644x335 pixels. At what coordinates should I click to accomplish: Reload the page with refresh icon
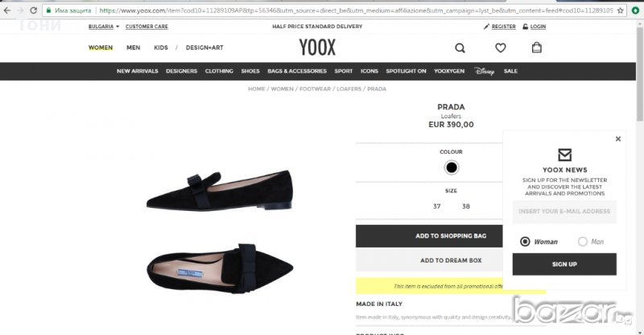[34, 11]
